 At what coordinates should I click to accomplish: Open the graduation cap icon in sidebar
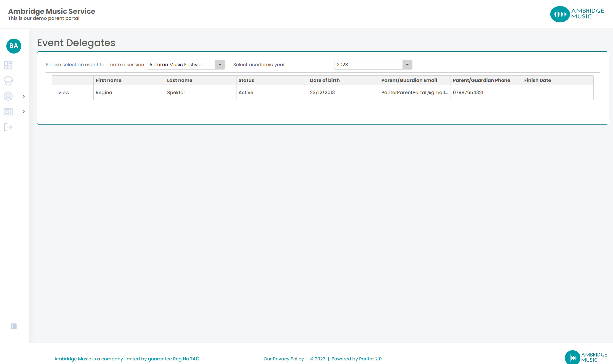pos(8,81)
